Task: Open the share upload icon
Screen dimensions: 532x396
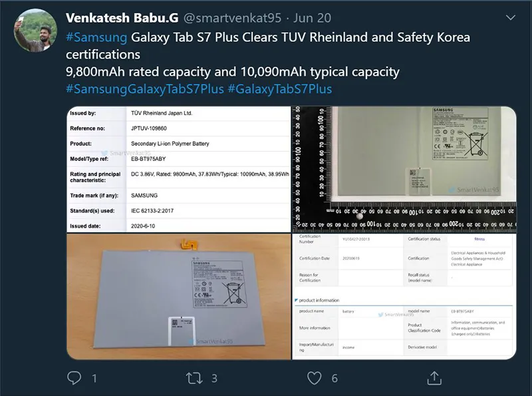Action: [x=434, y=377]
